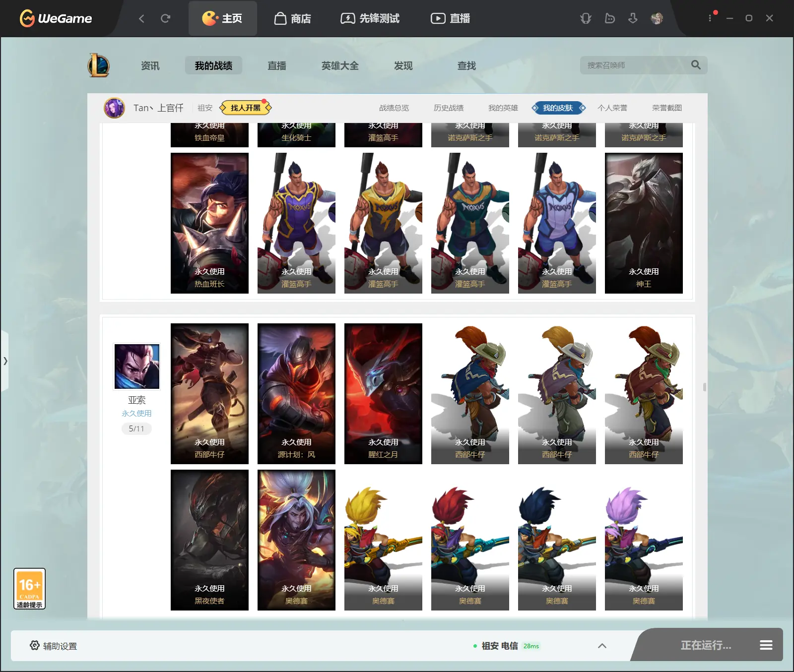
Task: Click the 正在运行 status button
Action: click(x=706, y=645)
